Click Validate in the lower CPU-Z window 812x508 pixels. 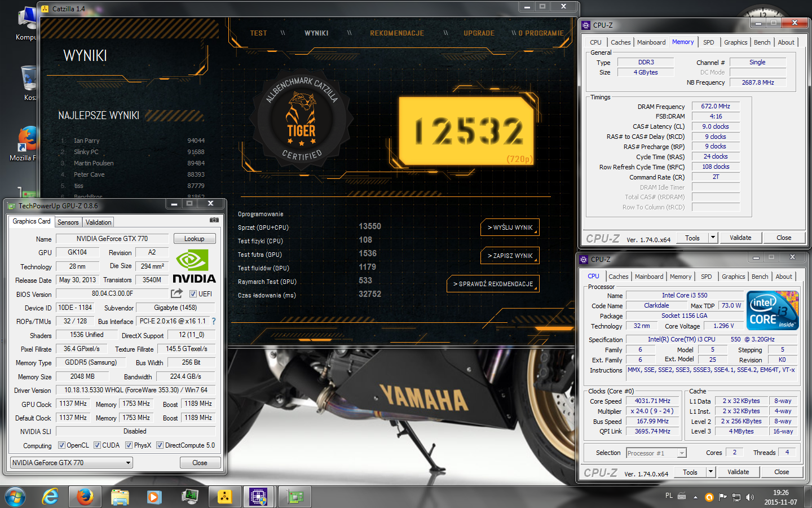(x=738, y=472)
